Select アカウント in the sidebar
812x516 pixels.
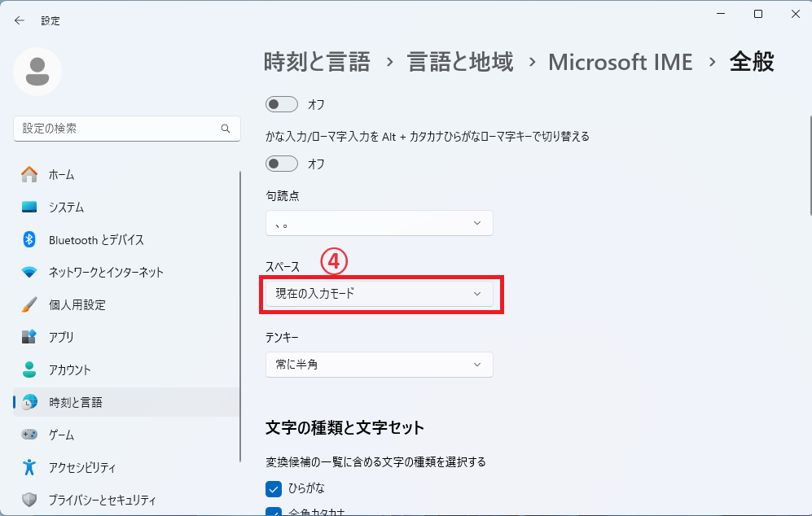pos(126,370)
